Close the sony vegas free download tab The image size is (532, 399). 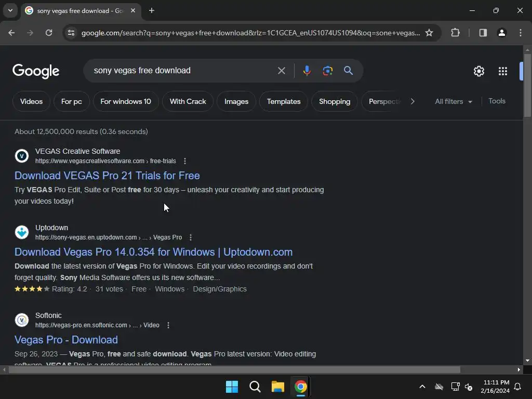point(133,10)
